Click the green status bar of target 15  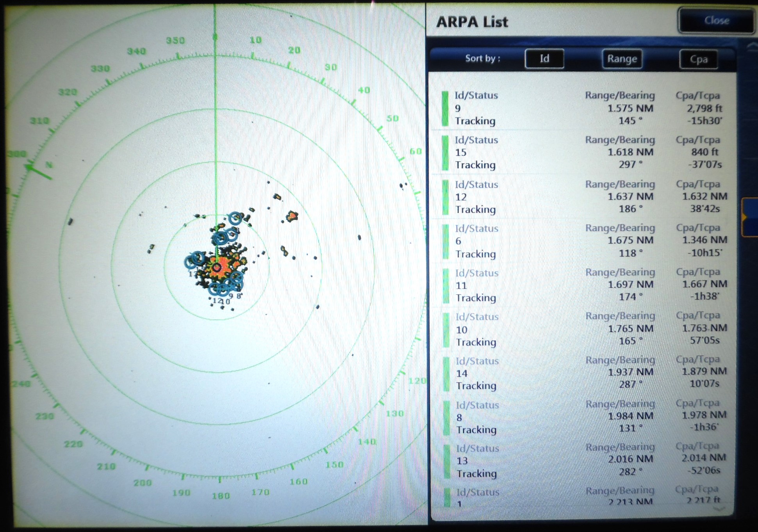coord(445,153)
